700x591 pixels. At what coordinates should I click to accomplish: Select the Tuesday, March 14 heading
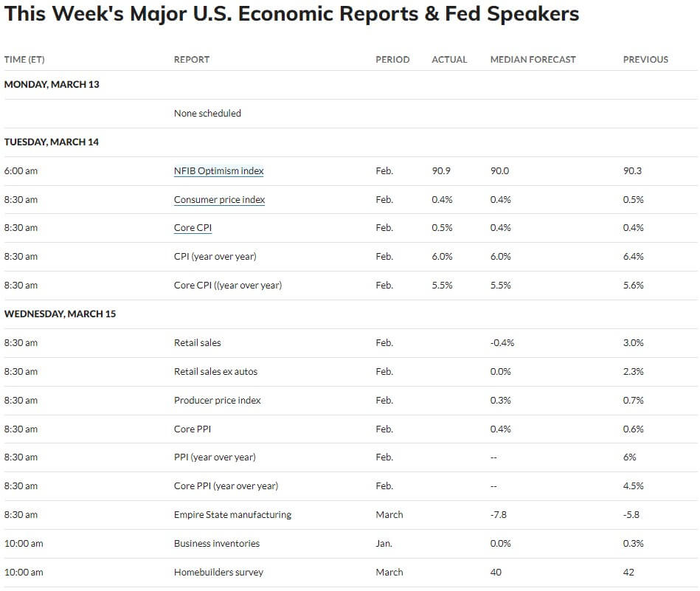tap(52, 142)
